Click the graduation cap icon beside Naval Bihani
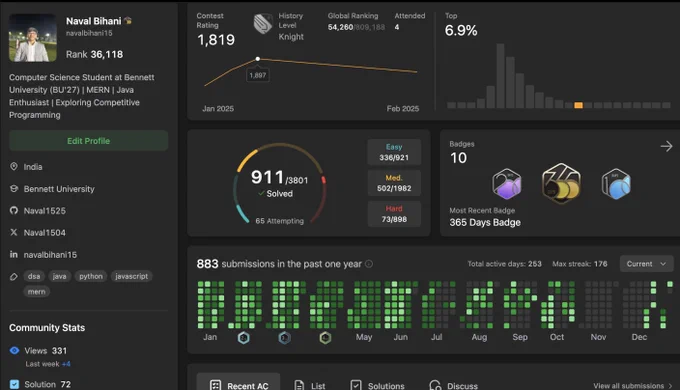Viewport: 680px width, 390px height. [128, 20]
